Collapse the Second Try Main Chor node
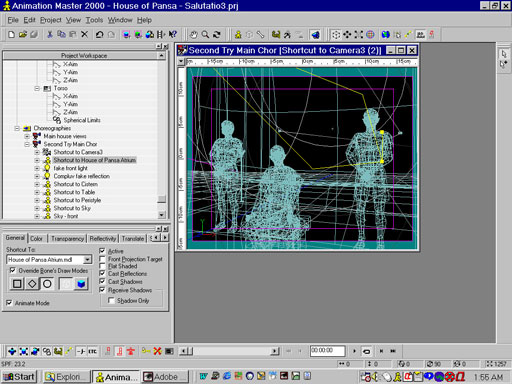512x384 pixels. [x=27, y=144]
